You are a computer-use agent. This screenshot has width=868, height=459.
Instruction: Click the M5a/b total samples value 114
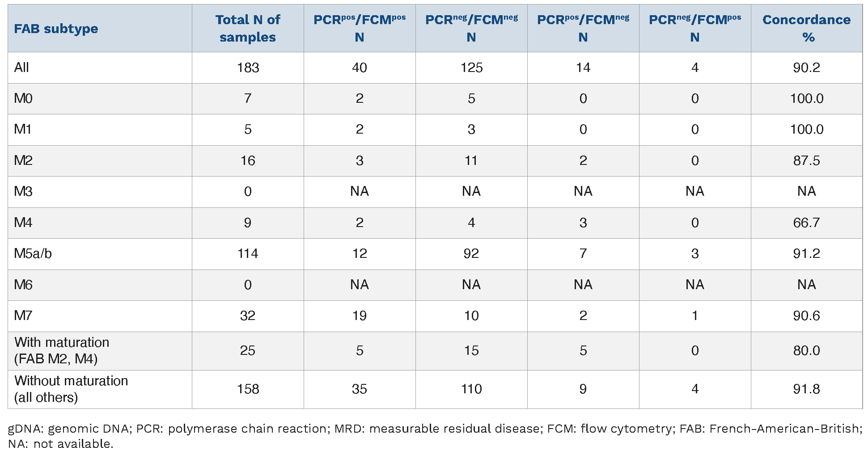tap(248, 253)
